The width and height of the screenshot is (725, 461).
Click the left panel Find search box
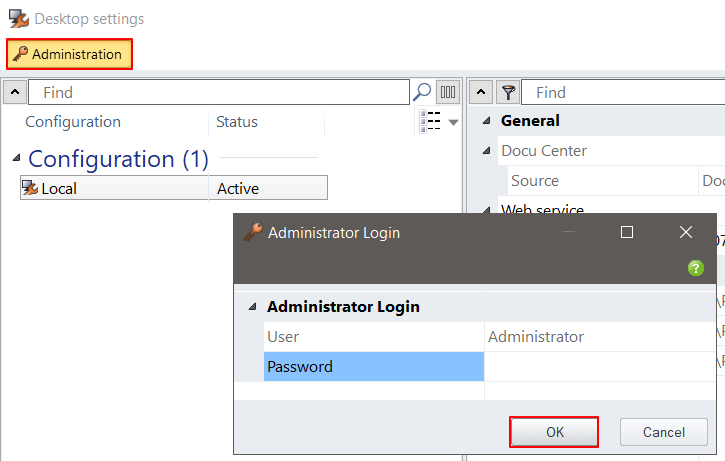[x=220, y=92]
